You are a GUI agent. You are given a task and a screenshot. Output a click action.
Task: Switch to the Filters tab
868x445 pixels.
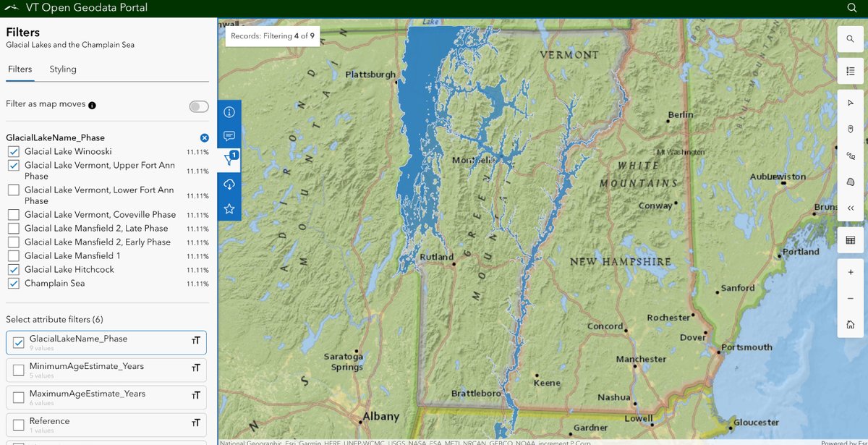pyautogui.click(x=20, y=69)
